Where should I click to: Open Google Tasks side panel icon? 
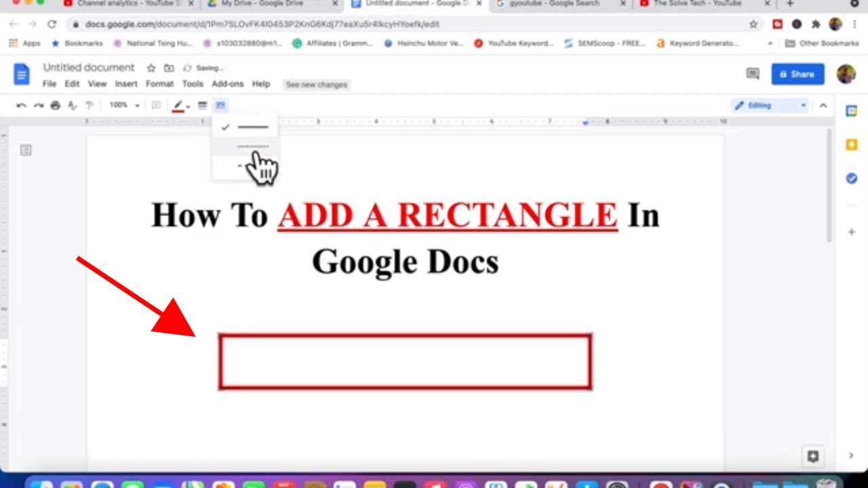tap(852, 178)
